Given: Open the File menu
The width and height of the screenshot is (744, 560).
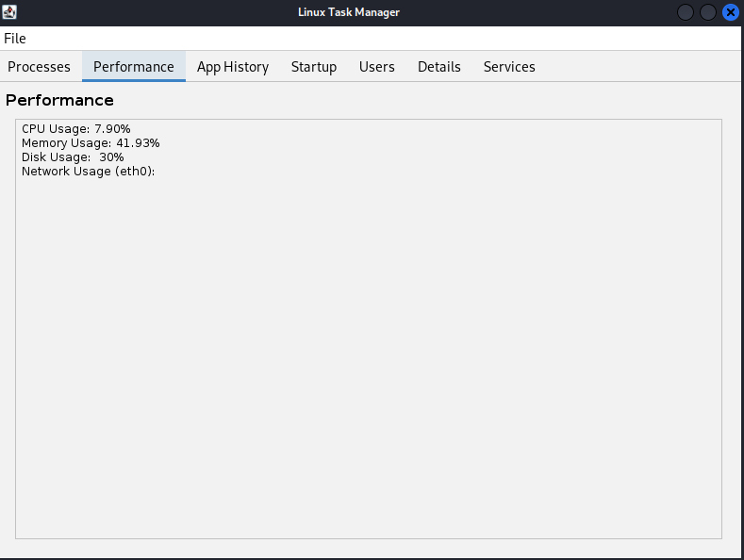Looking at the screenshot, I should click(x=15, y=39).
